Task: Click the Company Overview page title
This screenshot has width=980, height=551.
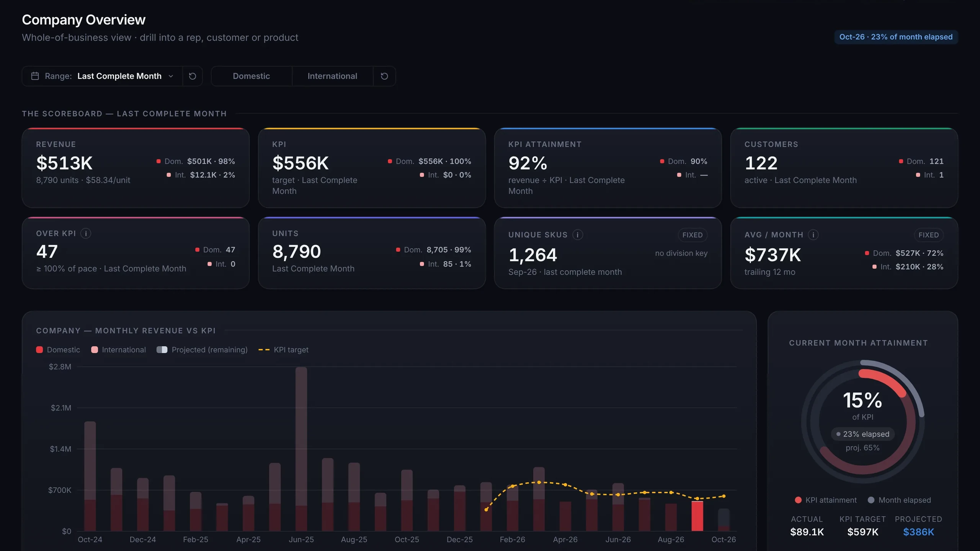Action: (83, 20)
